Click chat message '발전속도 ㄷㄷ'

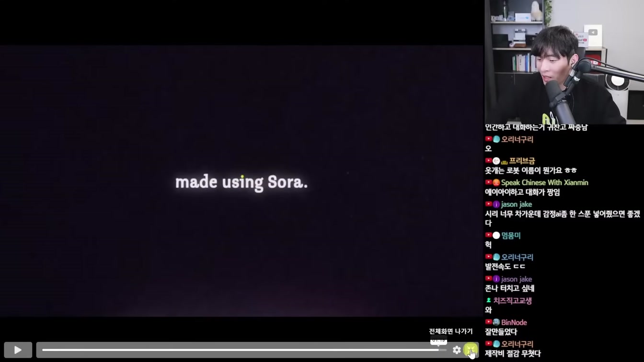click(x=505, y=267)
